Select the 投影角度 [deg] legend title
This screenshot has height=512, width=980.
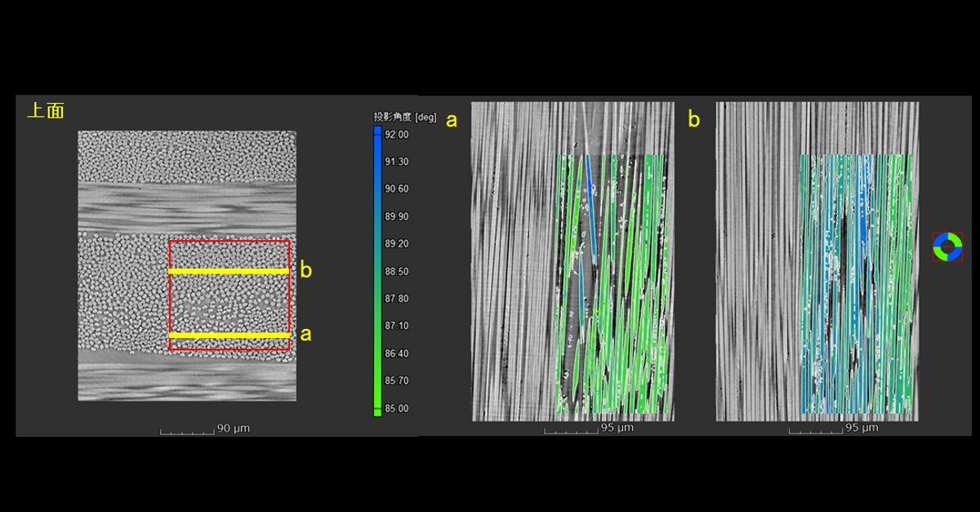pos(406,117)
